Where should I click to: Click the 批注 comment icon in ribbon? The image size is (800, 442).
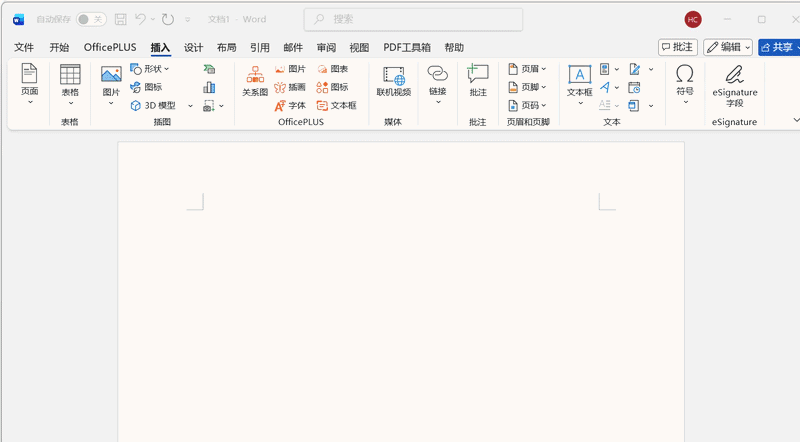pyautogui.click(x=478, y=80)
